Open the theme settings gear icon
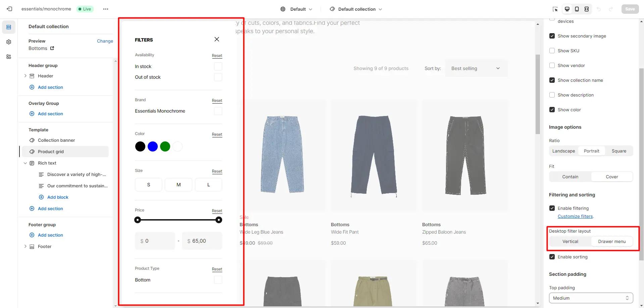The height and width of the screenshot is (308, 644). click(x=9, y=42)
